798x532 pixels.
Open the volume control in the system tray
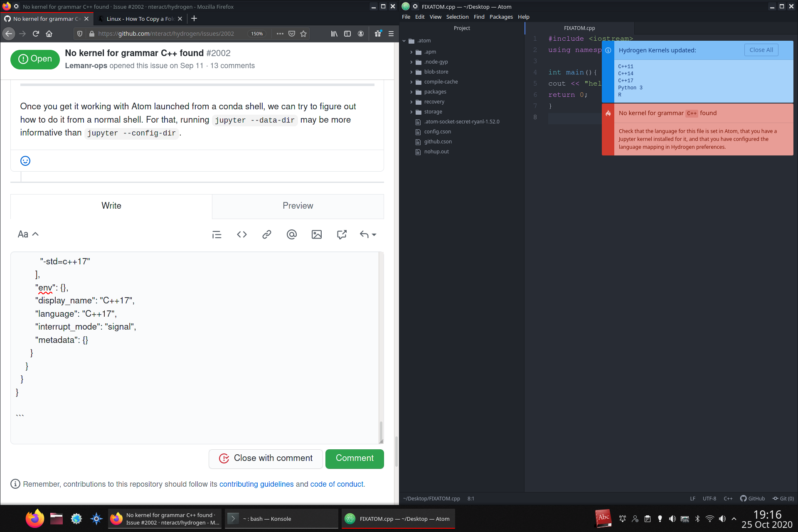coord(722,518)
